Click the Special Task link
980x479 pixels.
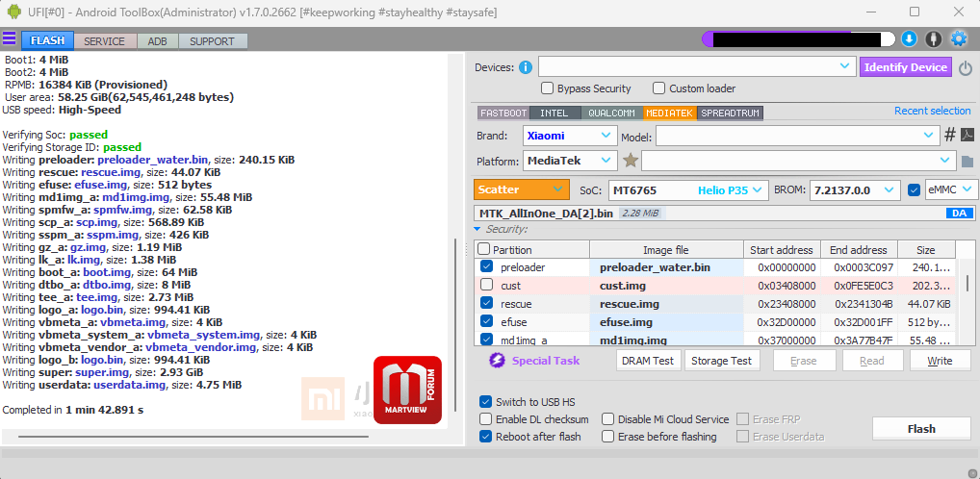546,361
